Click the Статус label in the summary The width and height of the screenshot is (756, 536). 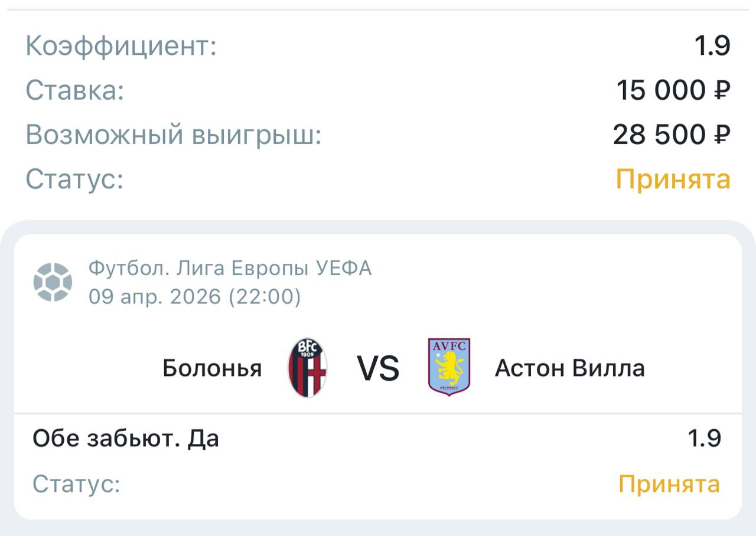(74, 179)
